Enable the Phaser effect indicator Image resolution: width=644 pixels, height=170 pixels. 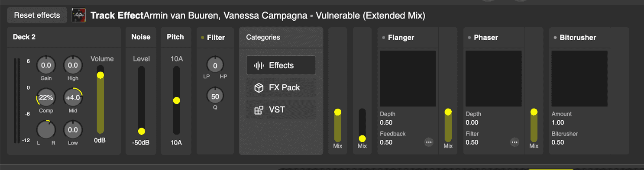point(469,38)
